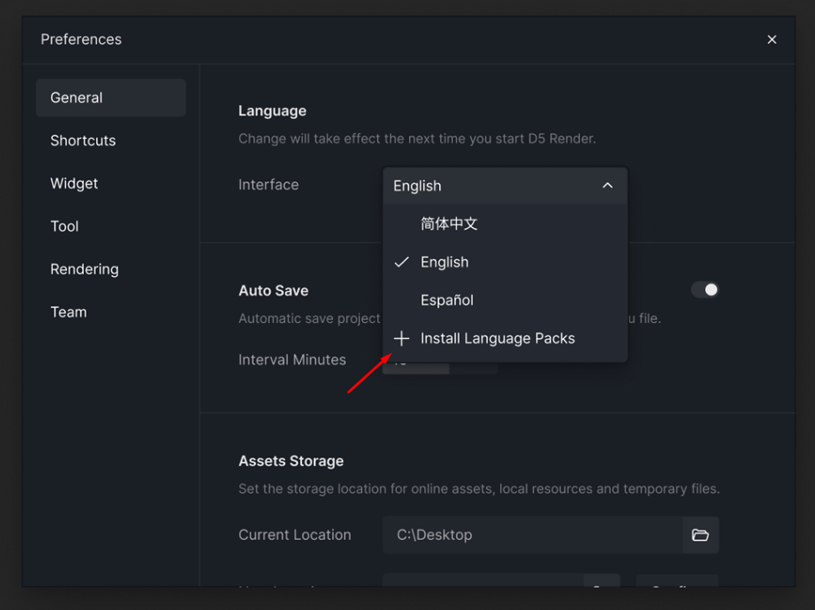Toggle the Auto Save switch
Screen dimensions: 815x610
pos(704,290)
